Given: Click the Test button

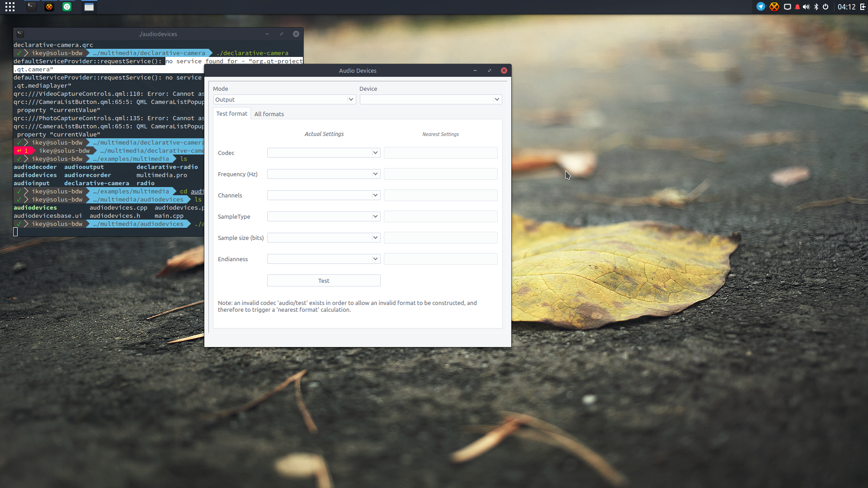Looking at the screenshot, I should (324, 281).
